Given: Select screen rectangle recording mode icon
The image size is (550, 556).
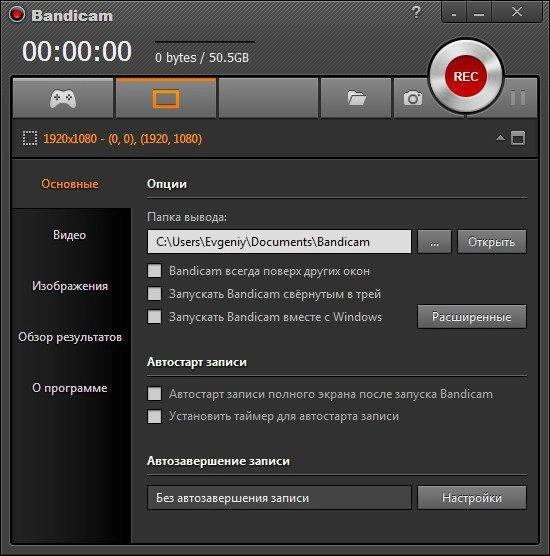Looking at the screenshot, I should [x=166, y=98].
